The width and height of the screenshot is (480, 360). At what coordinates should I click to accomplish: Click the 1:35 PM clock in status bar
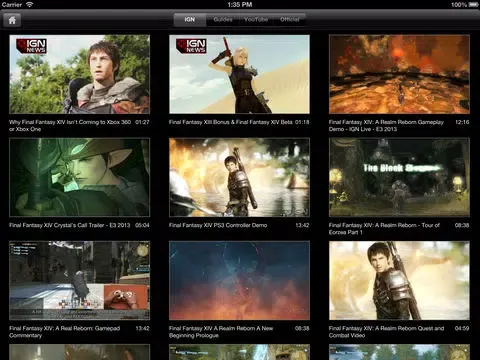pyautogui.click(x=240, y=5)
